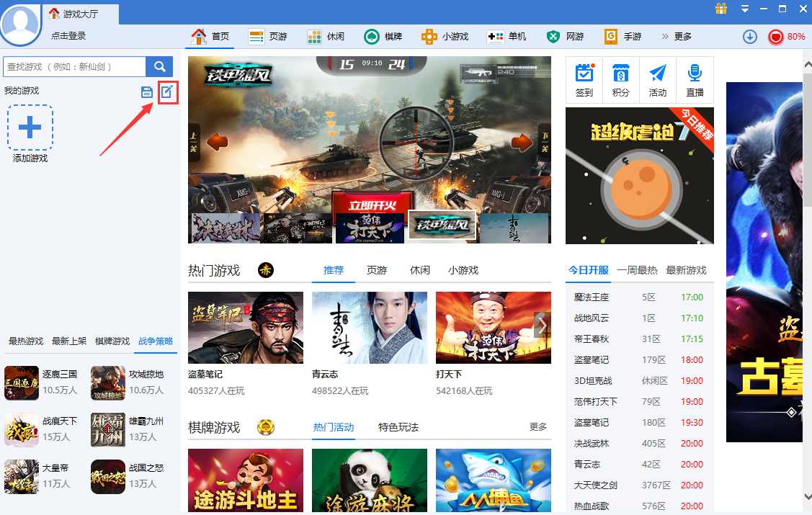Select the 战争策略 tab on the left

pos(155,342)
